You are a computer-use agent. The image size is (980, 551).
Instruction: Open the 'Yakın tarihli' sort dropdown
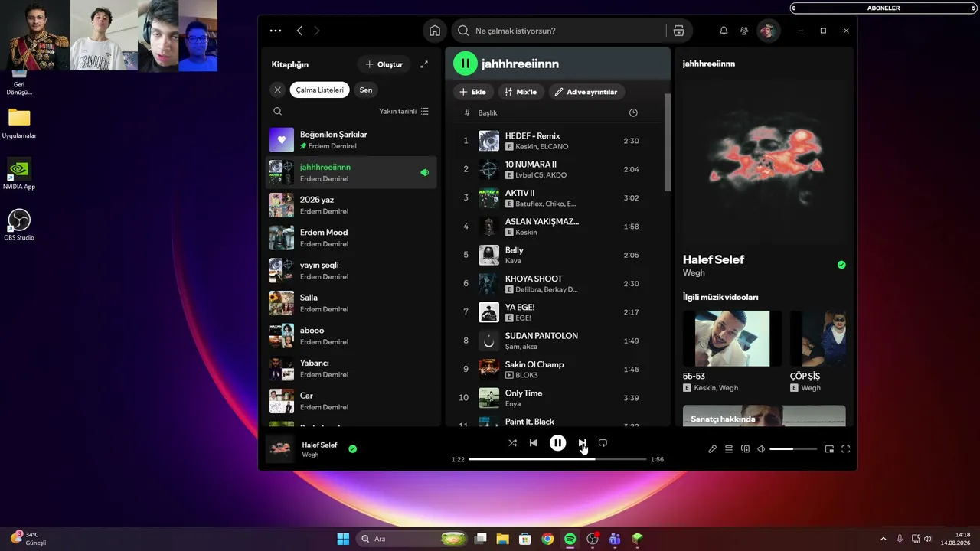coord(403,111)
